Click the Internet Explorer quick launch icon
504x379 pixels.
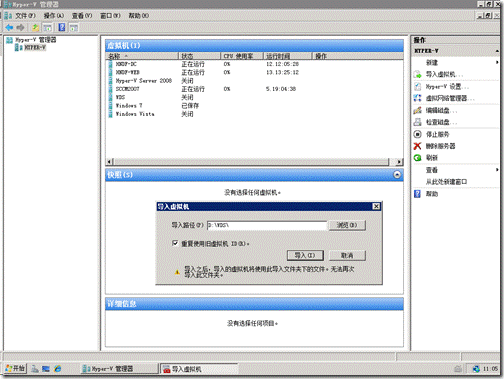[x=58, y=369]
